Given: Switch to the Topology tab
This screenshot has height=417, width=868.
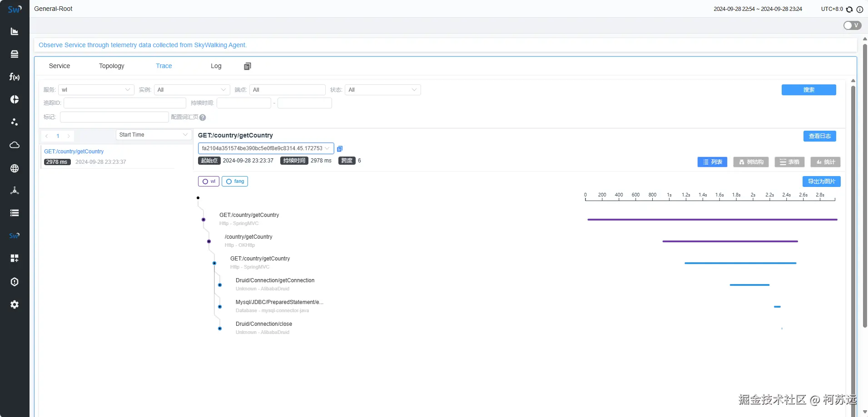Looking at the screenshot, I should pos(112,66).
